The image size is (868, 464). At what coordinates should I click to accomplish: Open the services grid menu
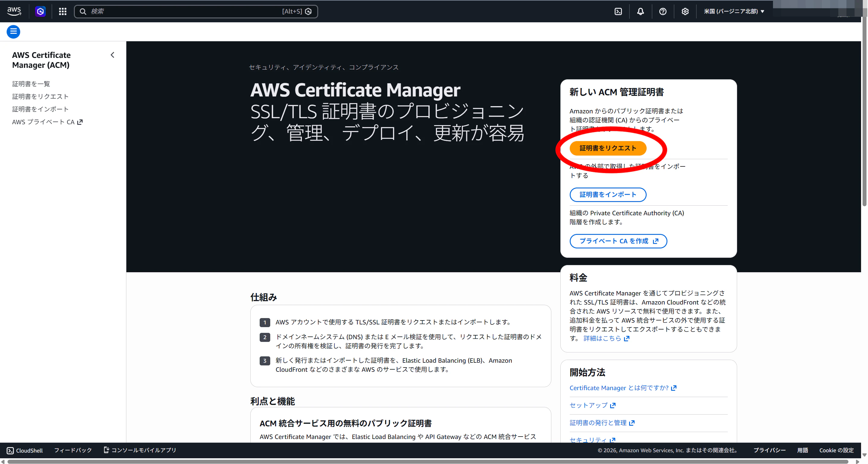(x=63, y=11)
